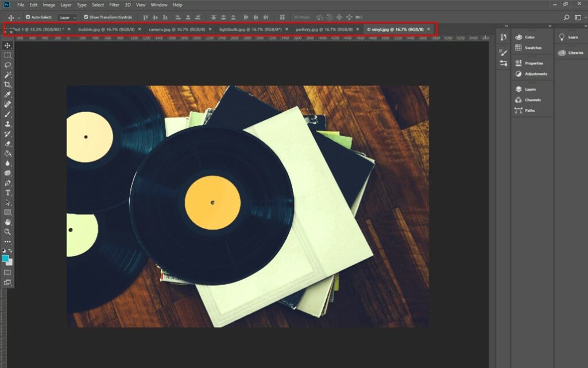
Task: Open the Libraries panel
Action: coord(575,52)
